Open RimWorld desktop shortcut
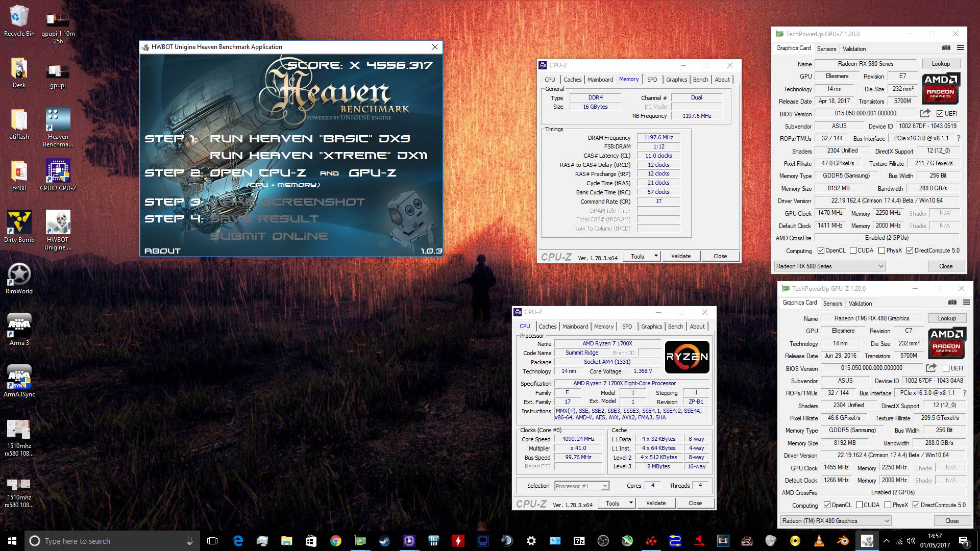Image resolution: width=980 pixels, height=551 pixels. pyautogui.click(x=19, y=279)
